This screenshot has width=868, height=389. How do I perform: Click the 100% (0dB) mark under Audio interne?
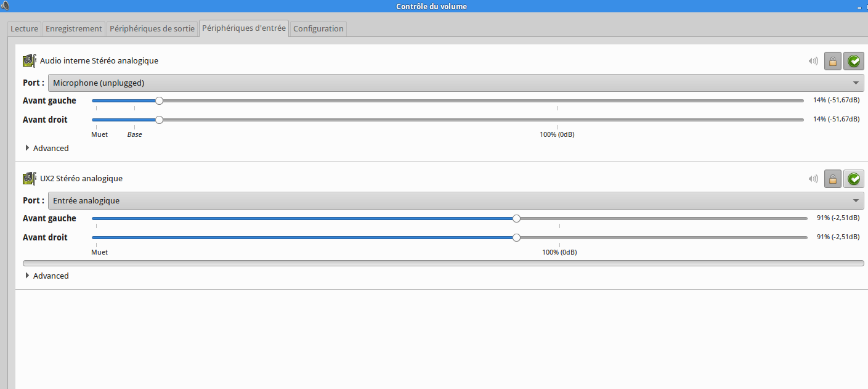[557, 134]
